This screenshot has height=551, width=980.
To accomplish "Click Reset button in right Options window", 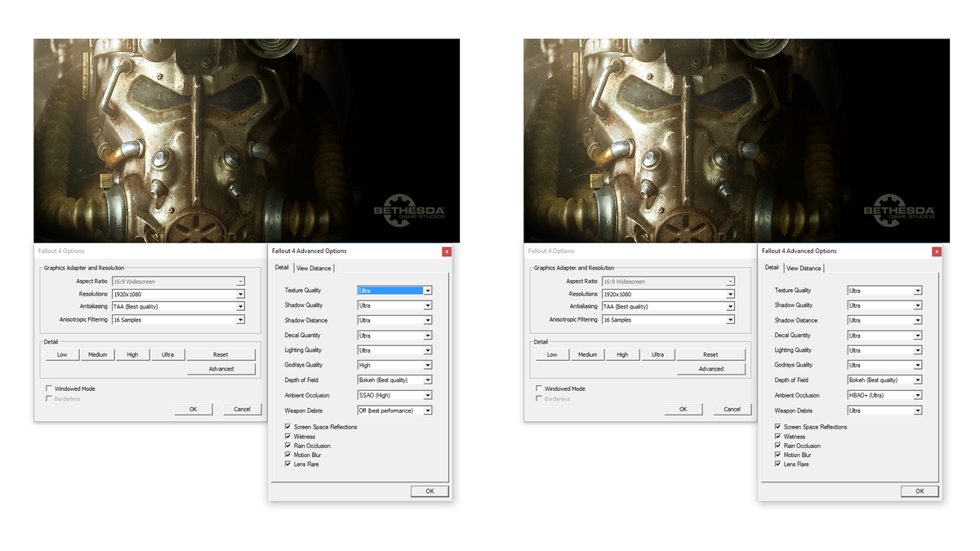I will (x=710, y=354).
